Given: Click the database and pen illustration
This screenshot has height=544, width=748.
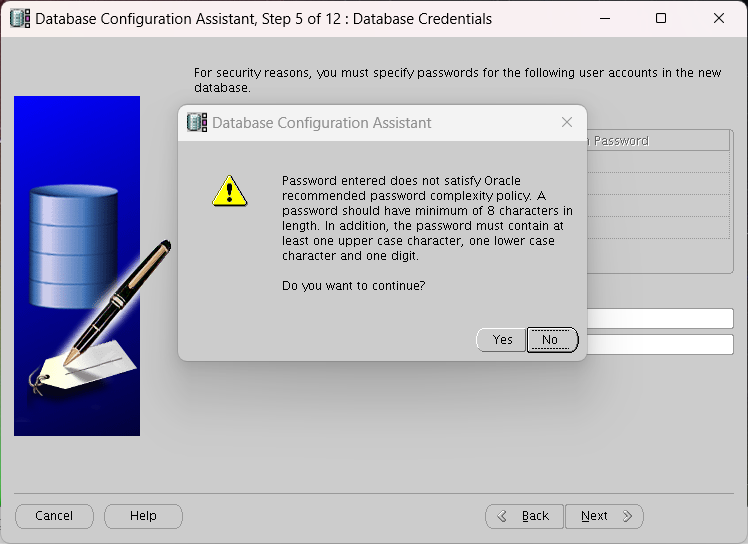Looking at the screenshot, I should pos(77,266).
